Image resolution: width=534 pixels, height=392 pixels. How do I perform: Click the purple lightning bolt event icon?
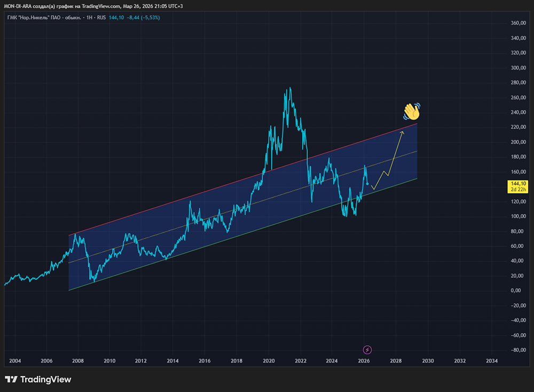367,350
